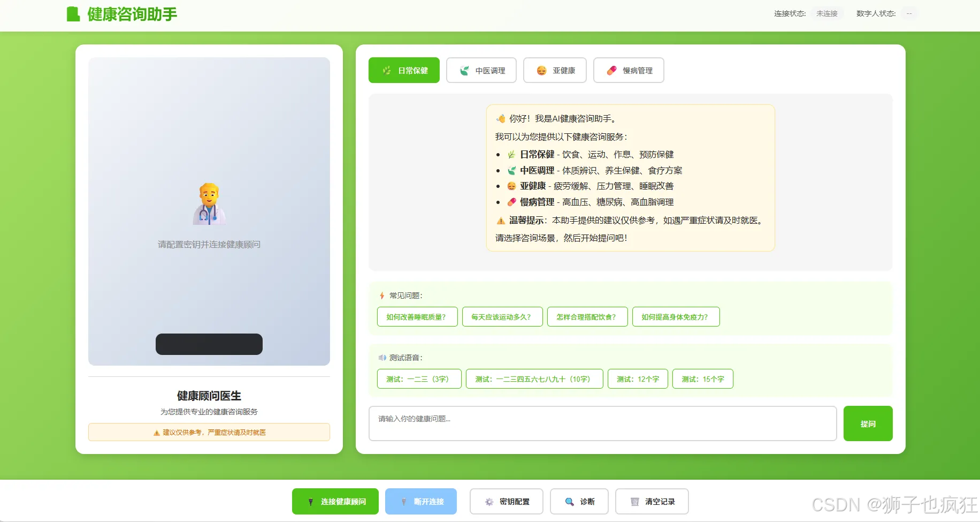The height and width of the screenshot is (522, 980).
Task: Click the plug icon in 断开连接
Action: coord(404,502)
